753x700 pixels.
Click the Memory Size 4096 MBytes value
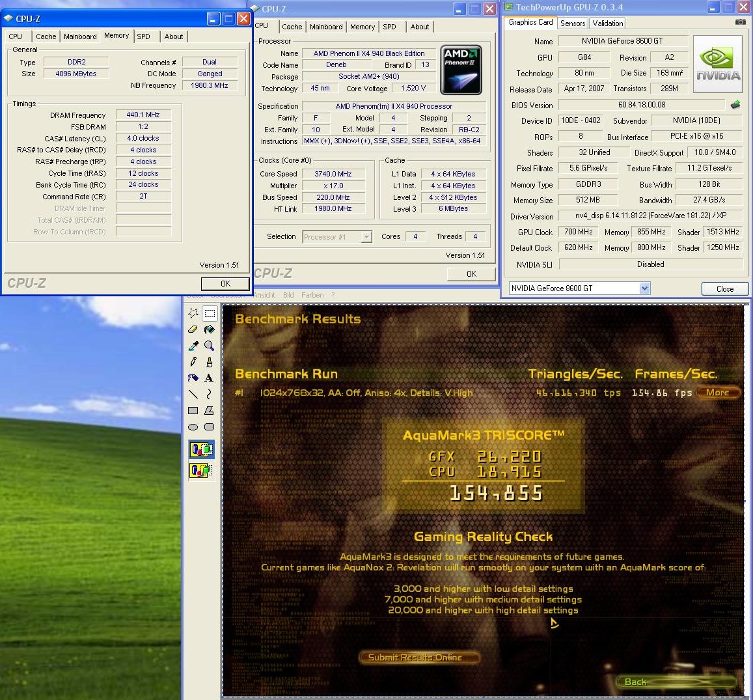pos(76,74)
